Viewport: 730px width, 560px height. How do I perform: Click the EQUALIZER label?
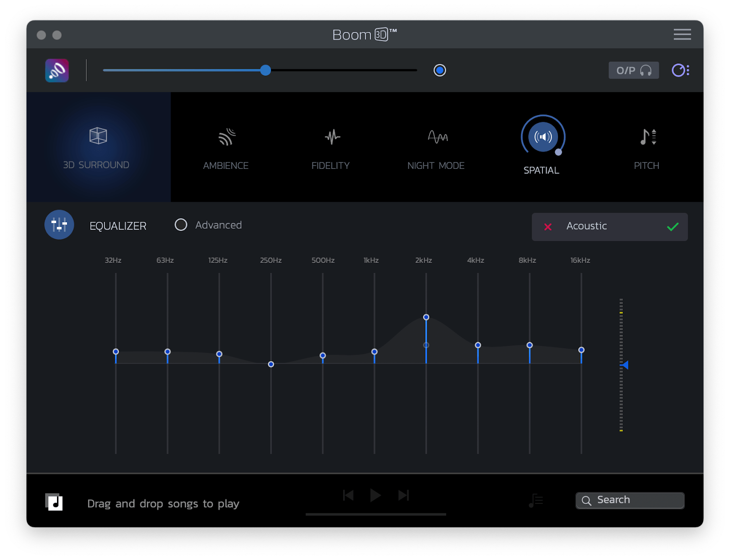click(x=118, y=226)
